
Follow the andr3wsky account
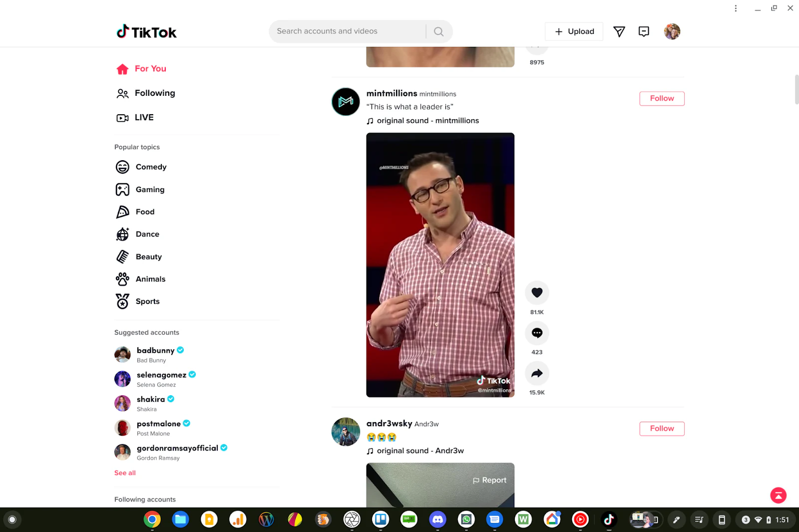(662, 428)
